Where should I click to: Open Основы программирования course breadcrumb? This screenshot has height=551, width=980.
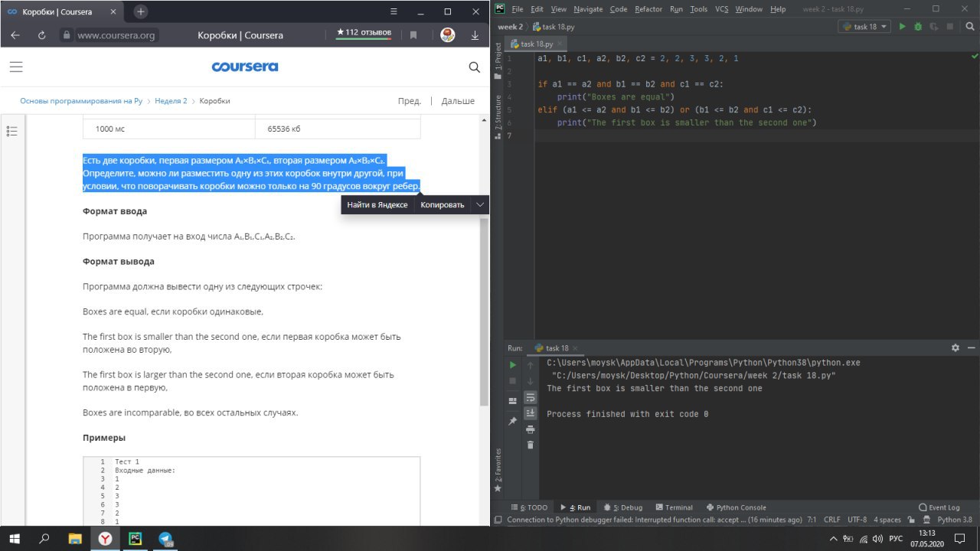81,101
